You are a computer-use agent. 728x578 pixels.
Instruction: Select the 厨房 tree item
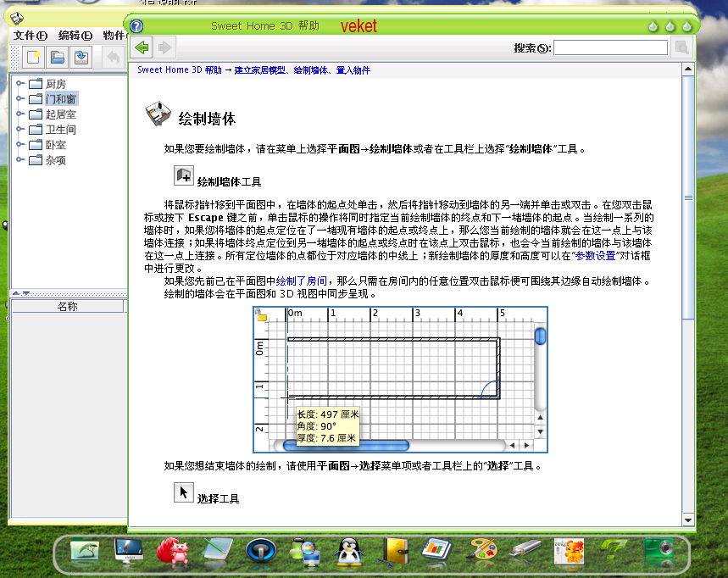click(x=55, y=84)
